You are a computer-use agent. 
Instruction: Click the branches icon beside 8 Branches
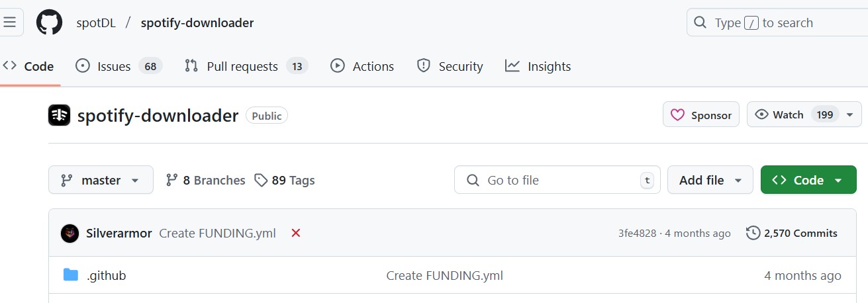point(172,180)
